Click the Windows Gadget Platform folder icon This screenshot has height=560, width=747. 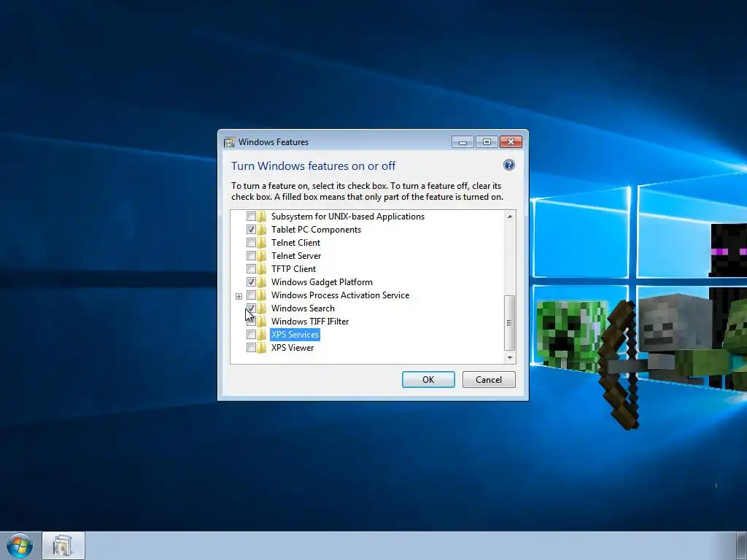[262, 282]
